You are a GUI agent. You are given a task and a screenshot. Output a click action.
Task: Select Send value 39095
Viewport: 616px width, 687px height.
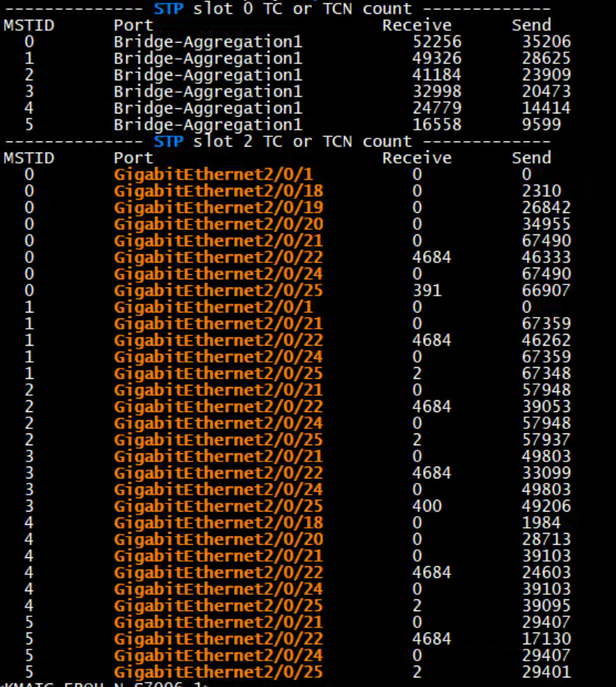546,607
